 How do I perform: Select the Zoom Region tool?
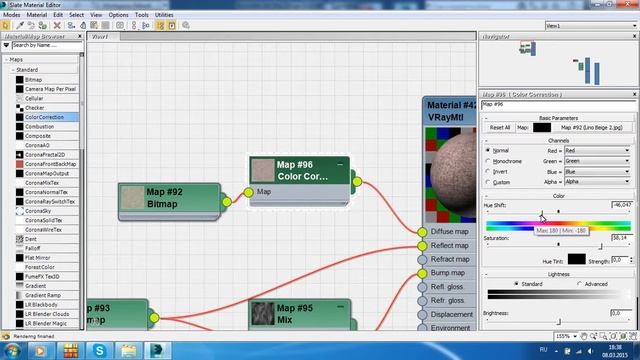click(603, 336)
